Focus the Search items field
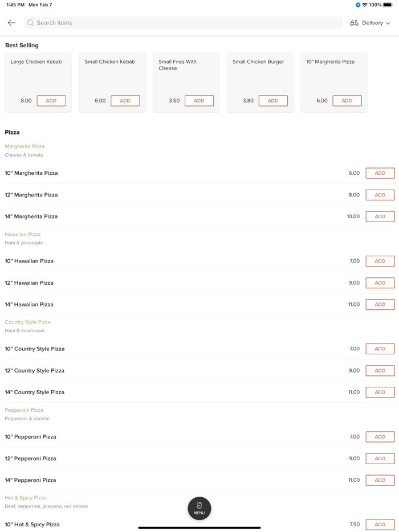Viewport: 399px width, 532px height. click(x=182, y=23)
